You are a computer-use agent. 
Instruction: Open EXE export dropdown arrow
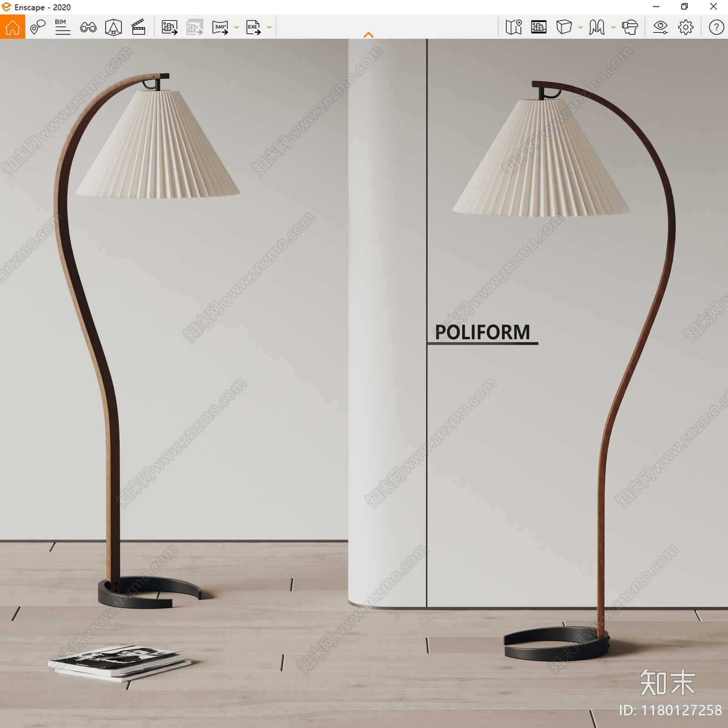[x=269, y=27]
